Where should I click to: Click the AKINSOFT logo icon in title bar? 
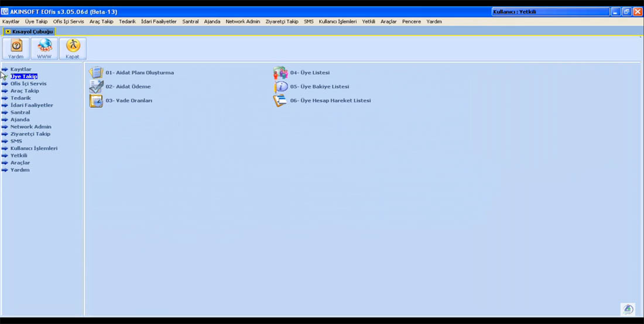point(5,12)
